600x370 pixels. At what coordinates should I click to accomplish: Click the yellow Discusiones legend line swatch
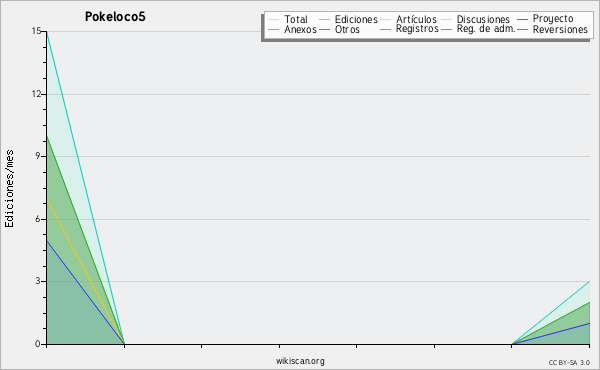pos(447,20)
